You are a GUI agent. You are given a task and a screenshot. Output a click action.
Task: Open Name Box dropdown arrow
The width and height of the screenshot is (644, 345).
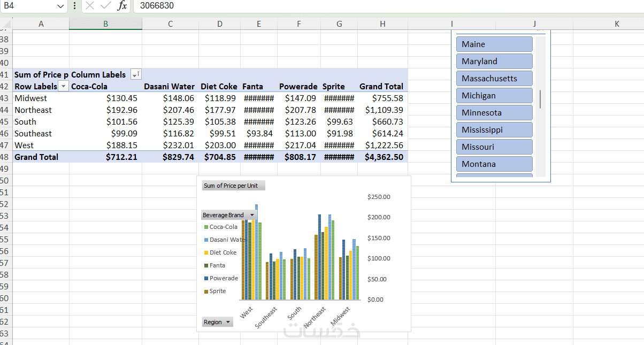click(60, 6)
